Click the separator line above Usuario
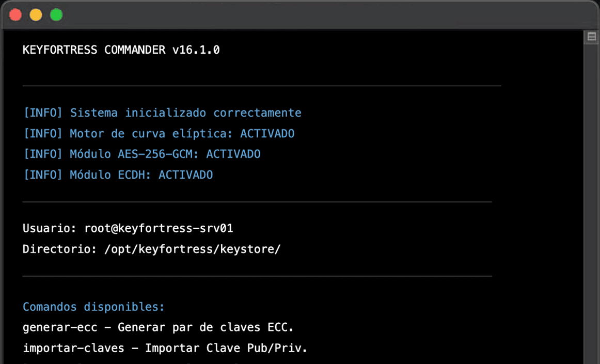This screenshot has width=600, height=364. coord(257,202)
